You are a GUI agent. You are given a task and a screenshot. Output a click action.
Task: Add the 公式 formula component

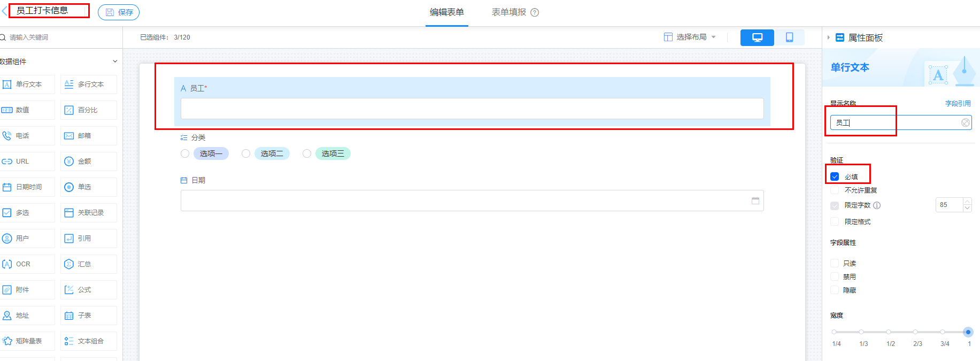[89, 290]
